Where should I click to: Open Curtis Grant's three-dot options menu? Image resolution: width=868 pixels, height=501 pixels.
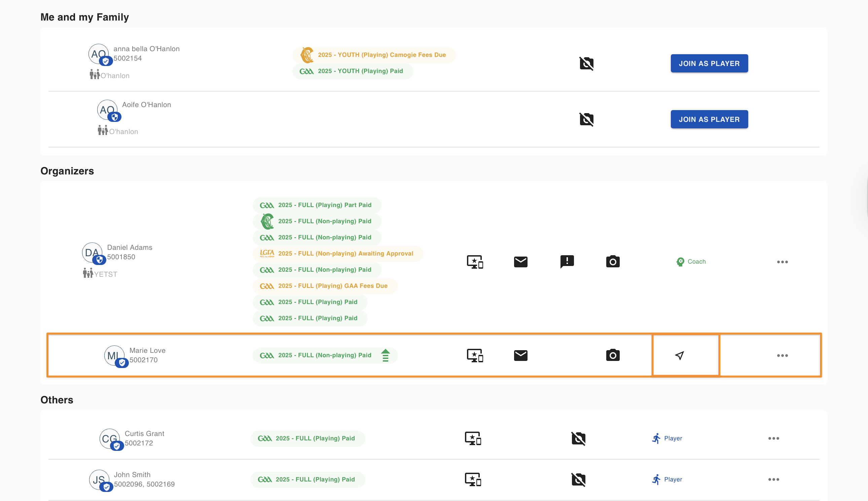coord(773,438)
